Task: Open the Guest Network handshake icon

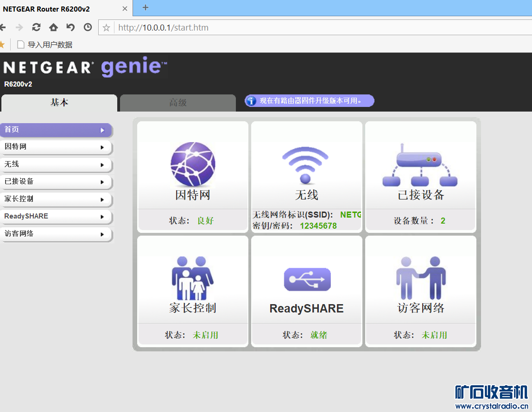Action: pos(421,279)
